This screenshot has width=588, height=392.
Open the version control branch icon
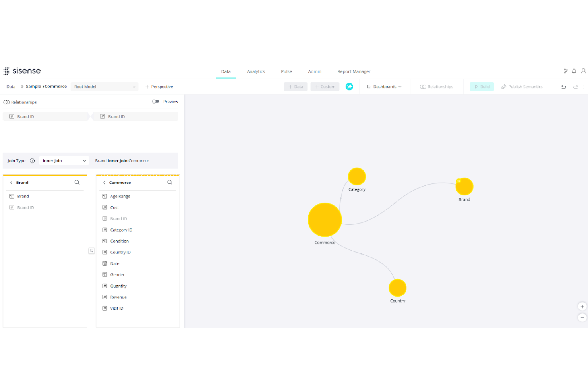click(566, 71)
